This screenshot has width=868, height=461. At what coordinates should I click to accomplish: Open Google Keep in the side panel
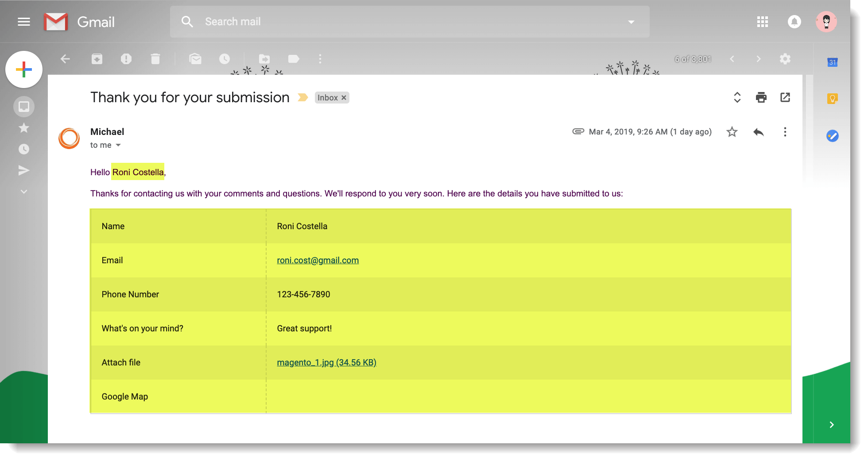coord(833,99)
